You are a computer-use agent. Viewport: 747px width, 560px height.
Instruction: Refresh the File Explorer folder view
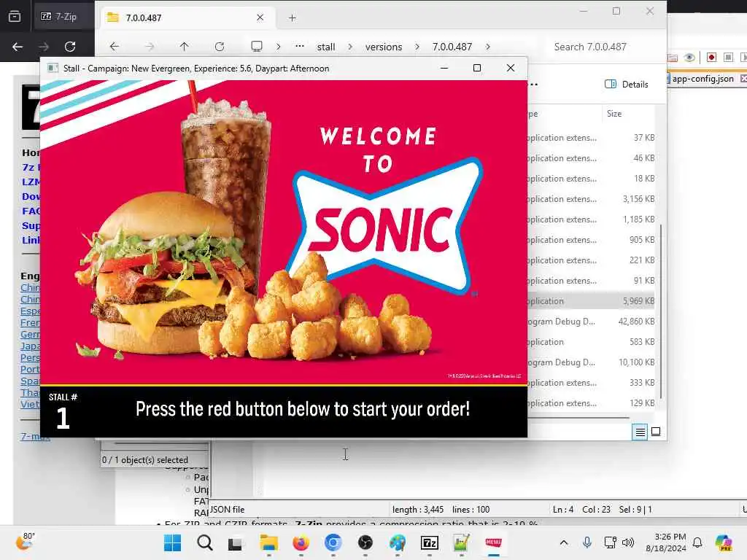click(219, 47)
